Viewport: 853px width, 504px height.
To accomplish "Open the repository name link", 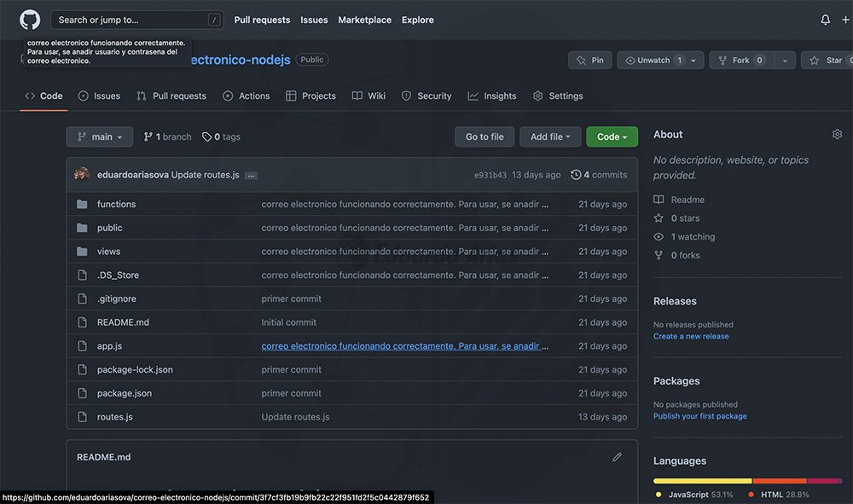I will pyautogui.click(x=241, y=60).
